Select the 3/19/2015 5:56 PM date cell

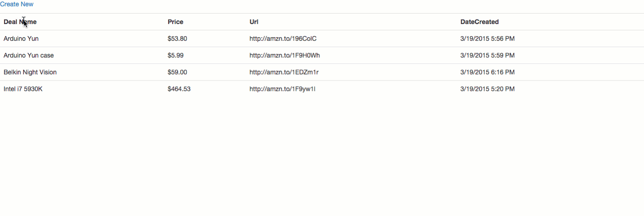(x=488, y=38)
